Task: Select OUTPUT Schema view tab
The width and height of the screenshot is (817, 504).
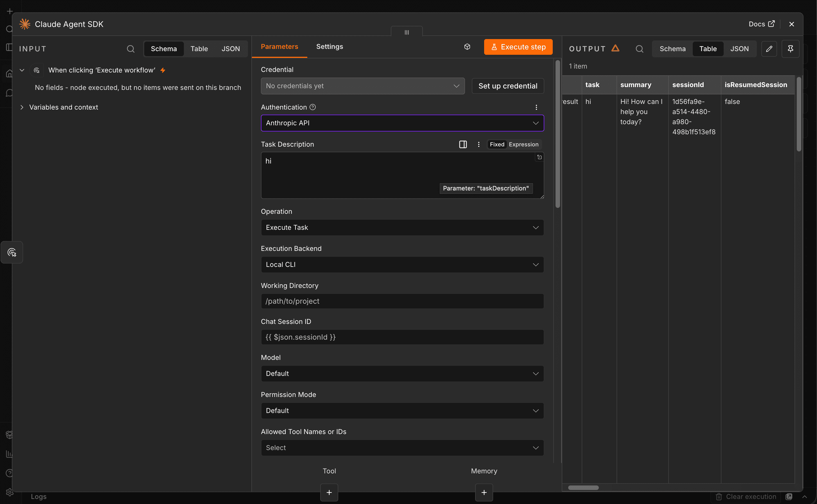Action: (x=672, y=49)
